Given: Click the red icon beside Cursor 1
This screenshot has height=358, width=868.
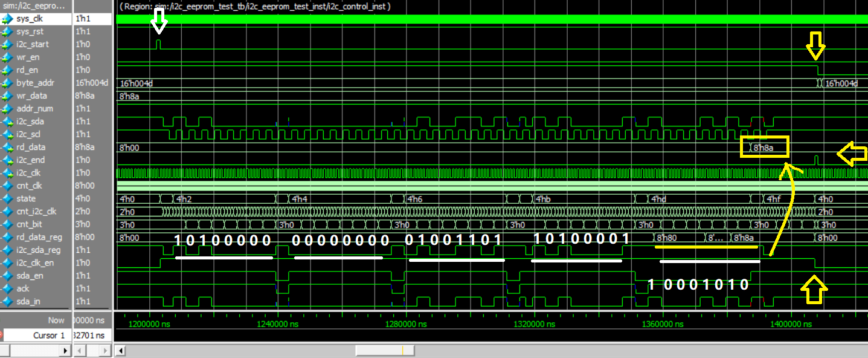Looking at the screenshot, I should point(1,335).
